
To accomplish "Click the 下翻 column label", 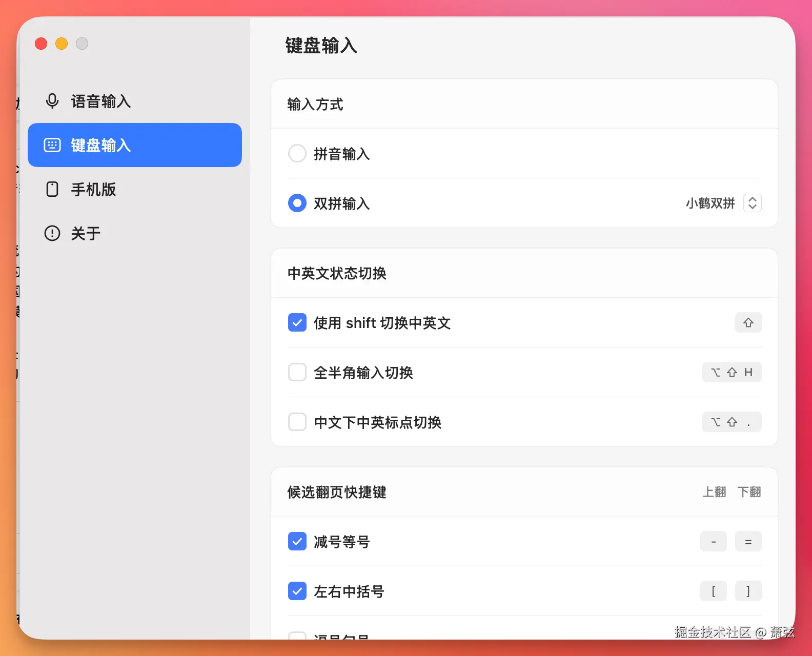I will (749, 492).
